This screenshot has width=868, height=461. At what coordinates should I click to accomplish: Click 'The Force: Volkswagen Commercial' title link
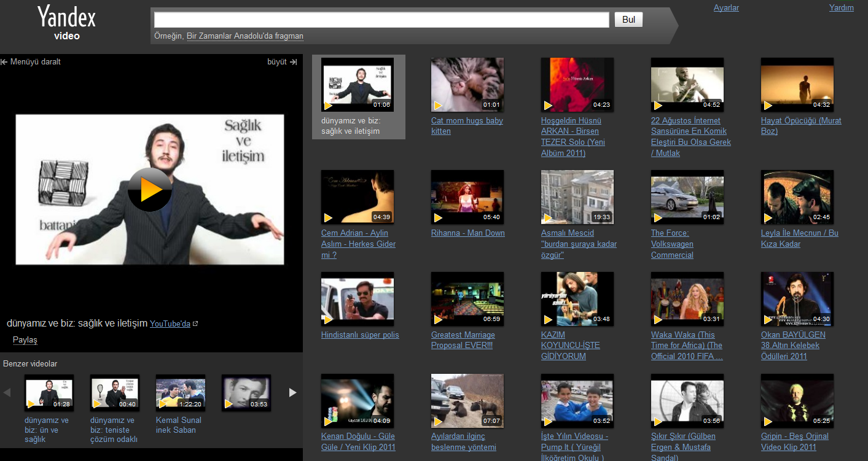[672, 244]
